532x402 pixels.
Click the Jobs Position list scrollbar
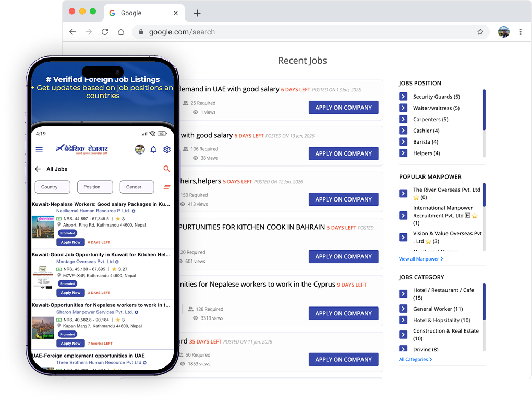click(484, 110)
